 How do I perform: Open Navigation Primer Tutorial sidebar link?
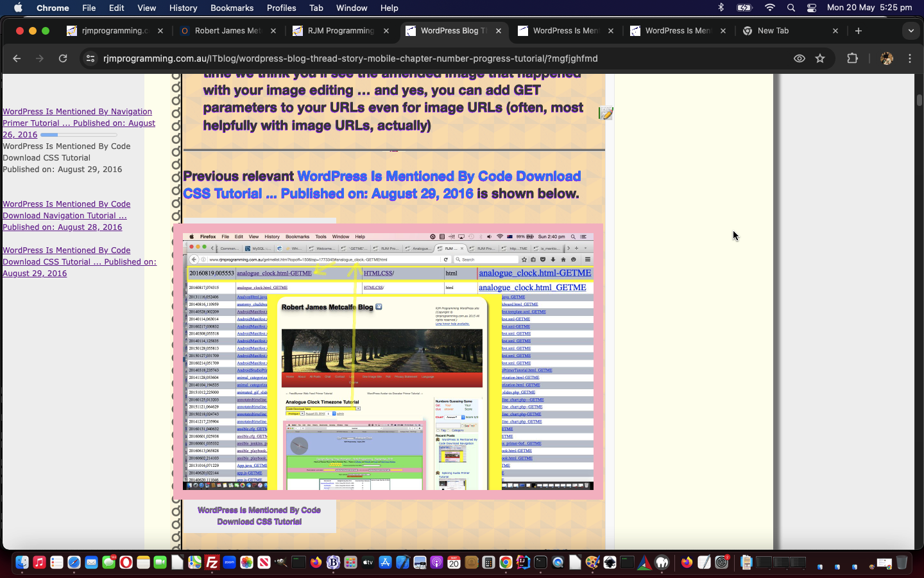(79, 123)
